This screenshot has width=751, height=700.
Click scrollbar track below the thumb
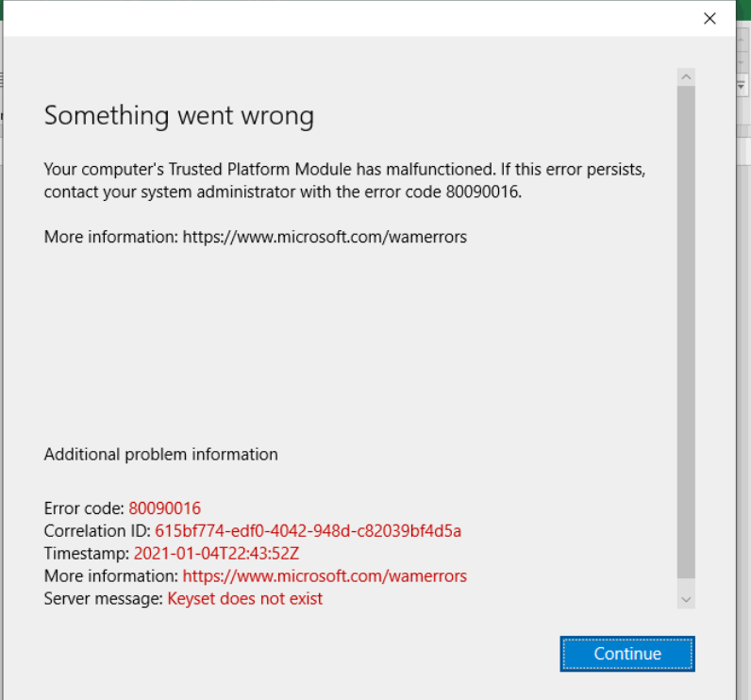686,584
